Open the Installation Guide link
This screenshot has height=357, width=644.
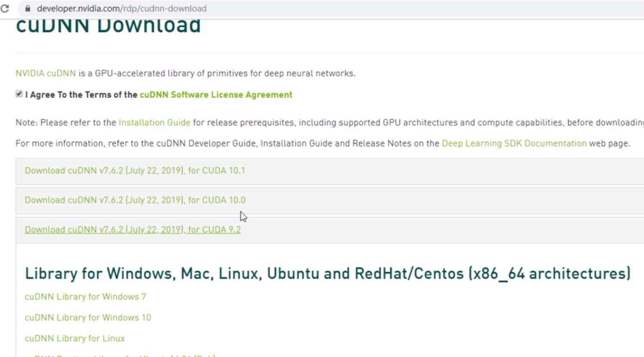pyautogui.click(x=154, y=122)
